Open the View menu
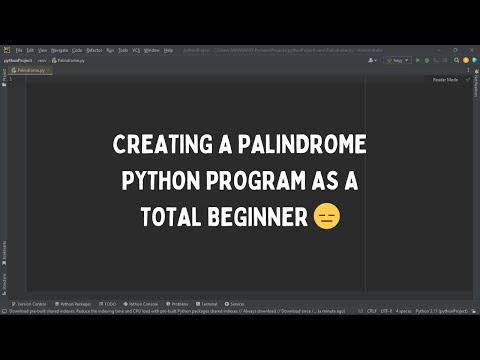This screenshot has height=360, width=480. click(x=42, y=50)
